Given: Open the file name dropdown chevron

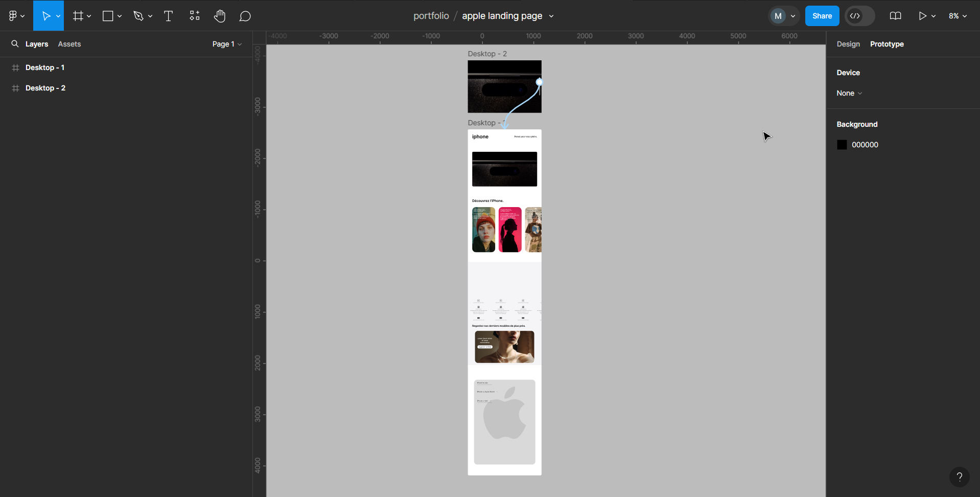Looking at the screenshot, I should (551, 16).
